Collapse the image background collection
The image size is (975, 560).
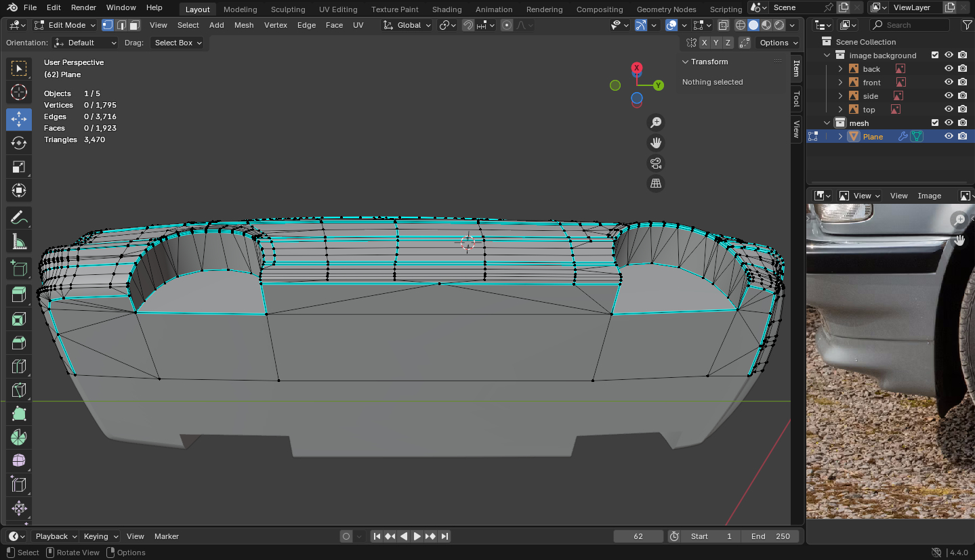coord(827,56)
